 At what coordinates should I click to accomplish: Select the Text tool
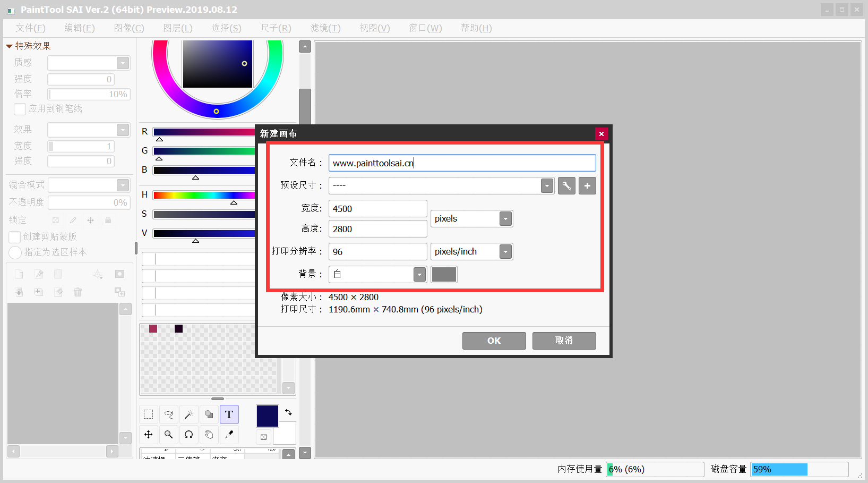(x=229, y=414)
